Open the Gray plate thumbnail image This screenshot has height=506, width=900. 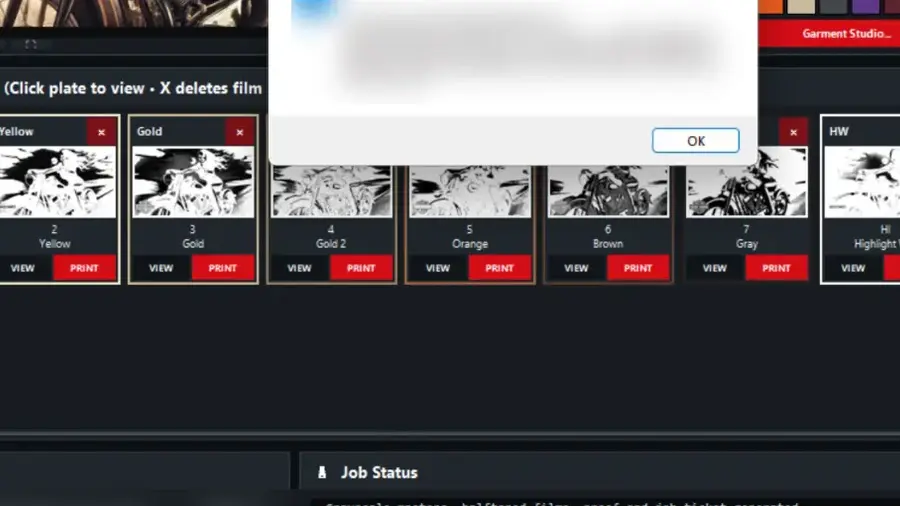click(x=747, y=184)
